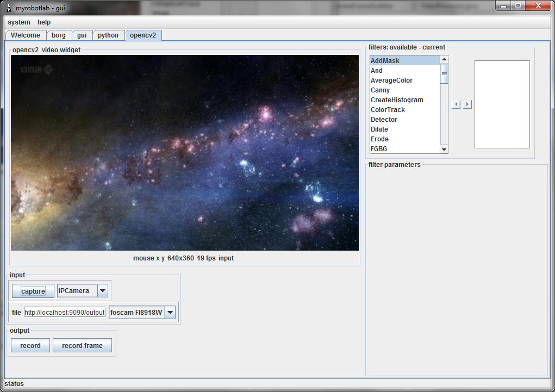Viewport: 555px width, 392px height.
Task: Select the ColorTrack filter
Action: click(404, 110)
